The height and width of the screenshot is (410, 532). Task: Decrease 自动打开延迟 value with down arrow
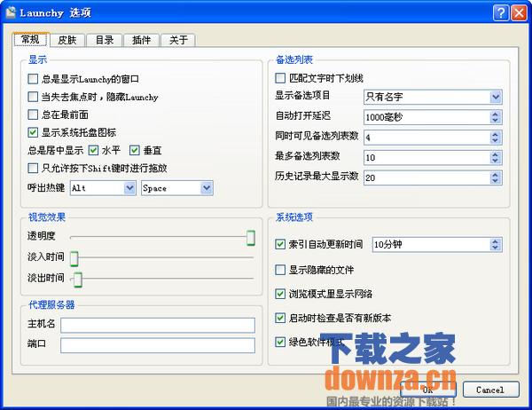coord(496,121)
